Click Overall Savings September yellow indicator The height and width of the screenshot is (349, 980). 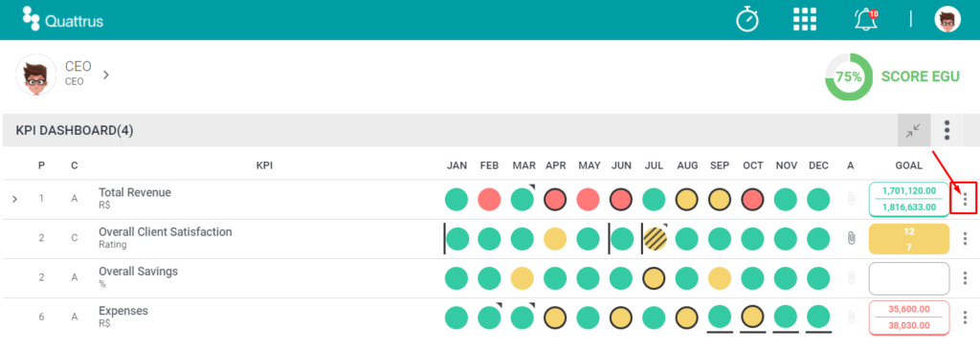[720, 278]
